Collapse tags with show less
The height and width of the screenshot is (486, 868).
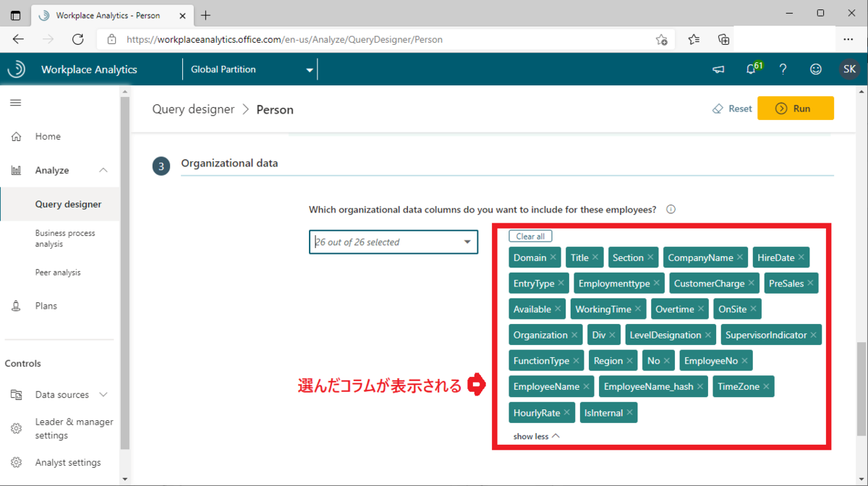coord(536,436)
